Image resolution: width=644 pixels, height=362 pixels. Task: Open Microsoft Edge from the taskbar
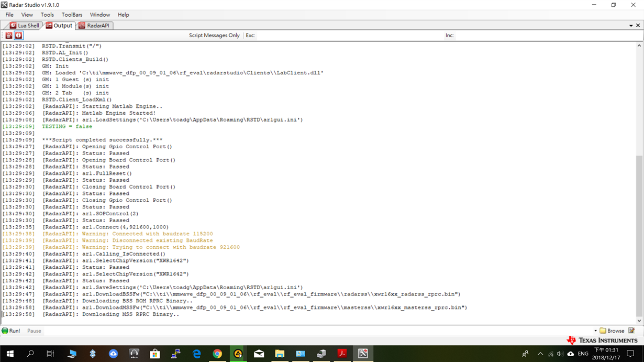(196, 354)
